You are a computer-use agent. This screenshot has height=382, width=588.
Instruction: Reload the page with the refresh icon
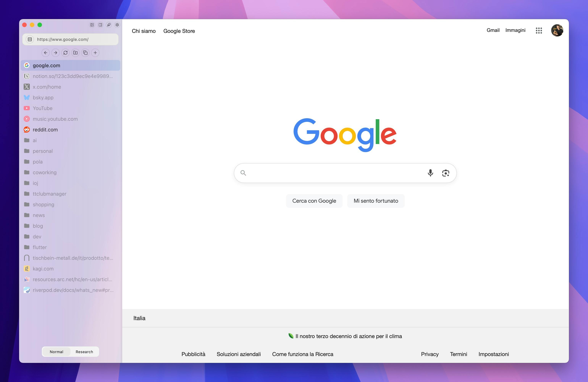tap(65, 53)
